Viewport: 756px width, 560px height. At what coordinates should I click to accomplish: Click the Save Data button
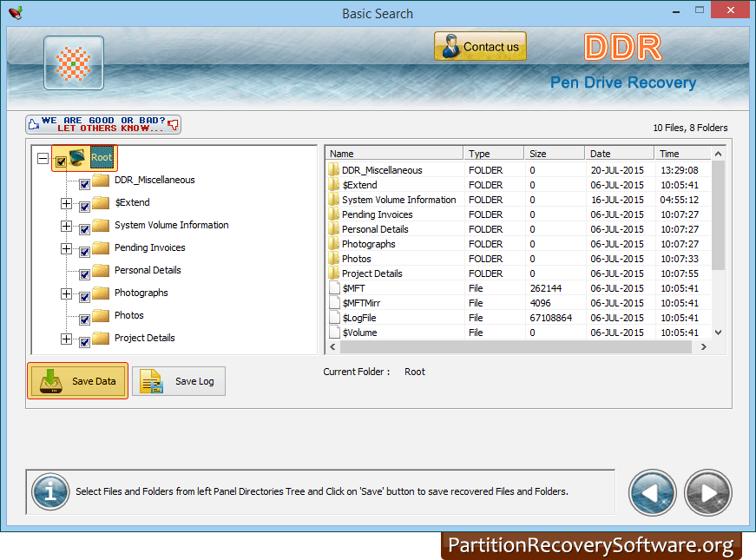(x=77, y=381)
